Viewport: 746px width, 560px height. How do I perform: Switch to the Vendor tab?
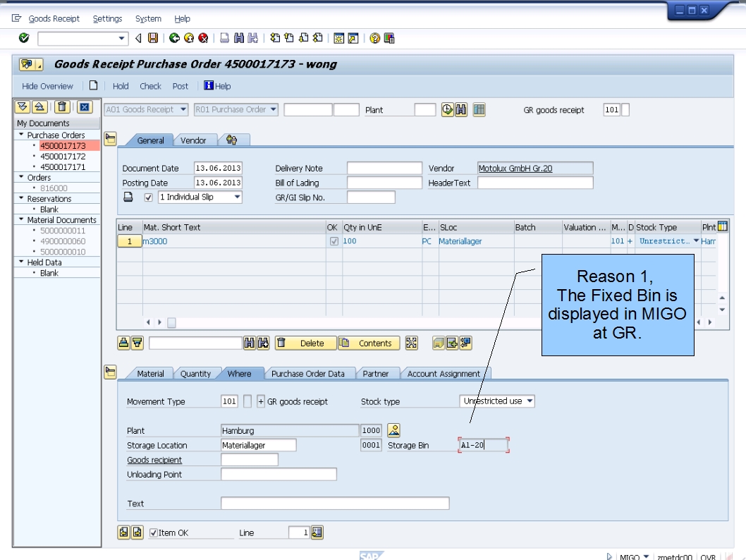(x=193, y=140)
